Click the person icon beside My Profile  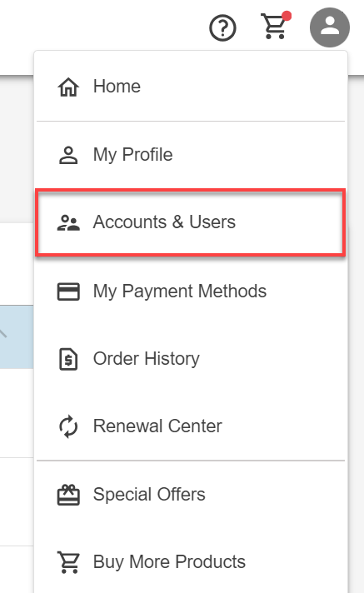pyautogui.click(x=68, y=155)
